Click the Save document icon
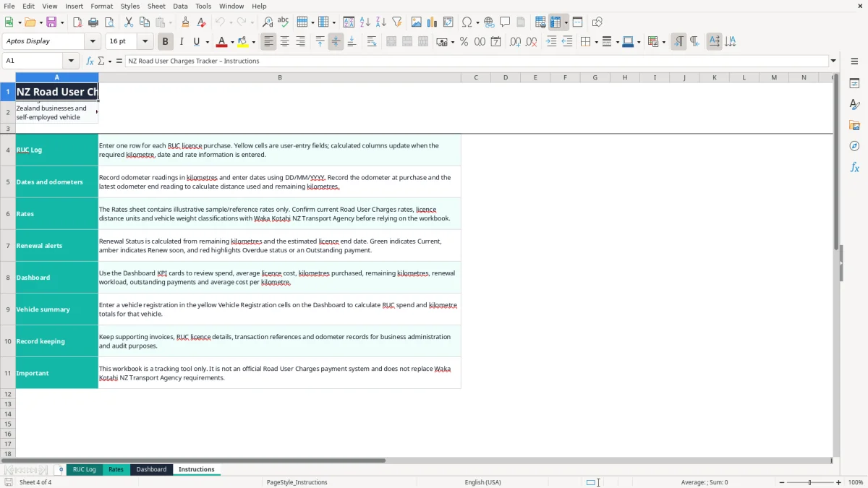 (51, 22)
